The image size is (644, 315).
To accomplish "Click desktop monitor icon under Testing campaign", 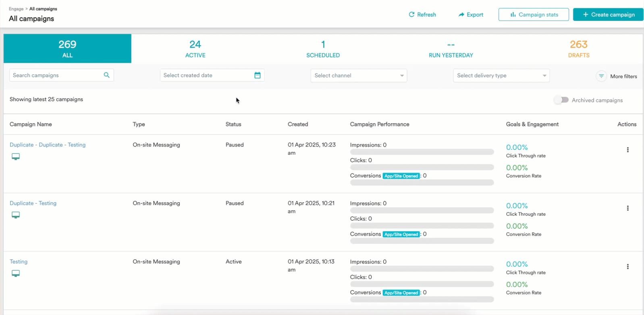I will click(x=16, y=274).
